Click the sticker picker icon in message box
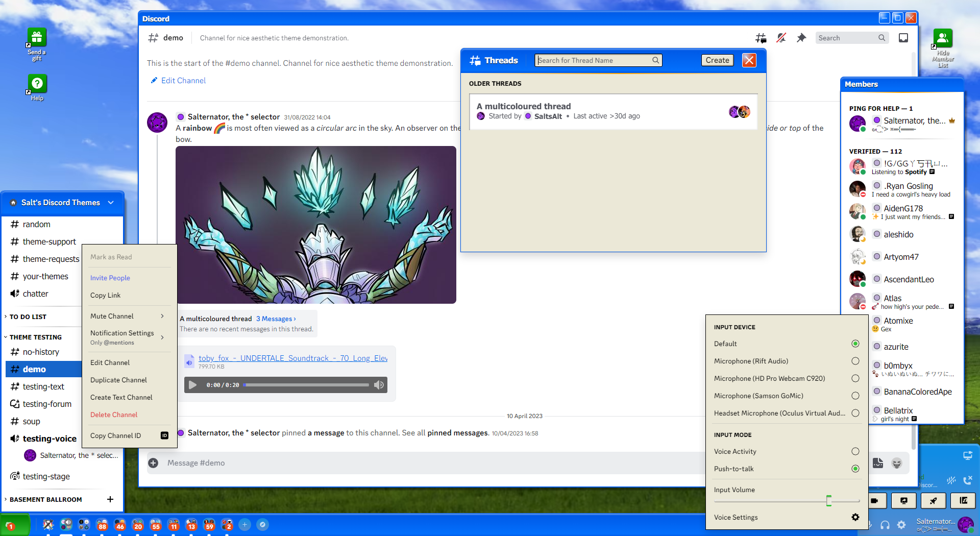The width and height of the screenshot is (980, 536). point(878,463)
